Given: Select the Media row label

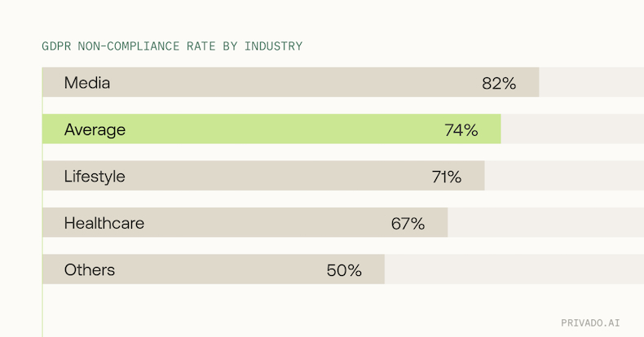Looking at the screenshot, I should pos(87,82).
